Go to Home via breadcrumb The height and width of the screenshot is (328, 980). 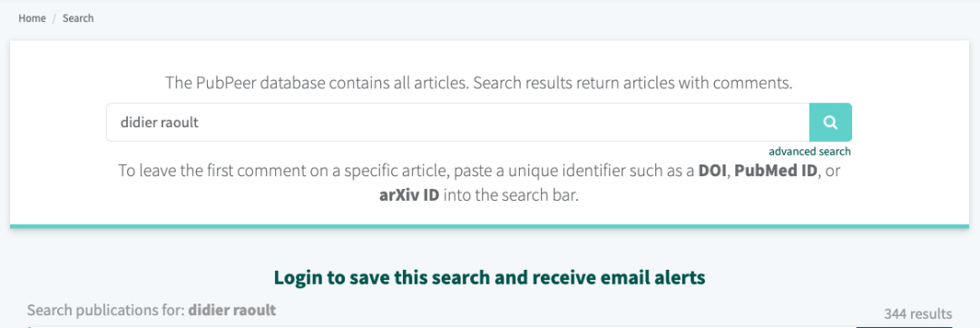(x=32, y=18)
